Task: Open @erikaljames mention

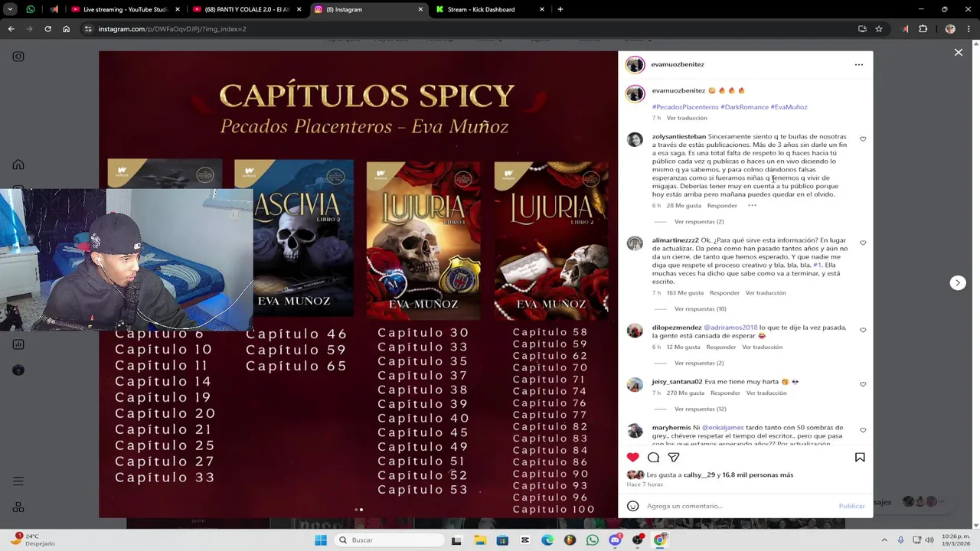Action: [723, 428]
